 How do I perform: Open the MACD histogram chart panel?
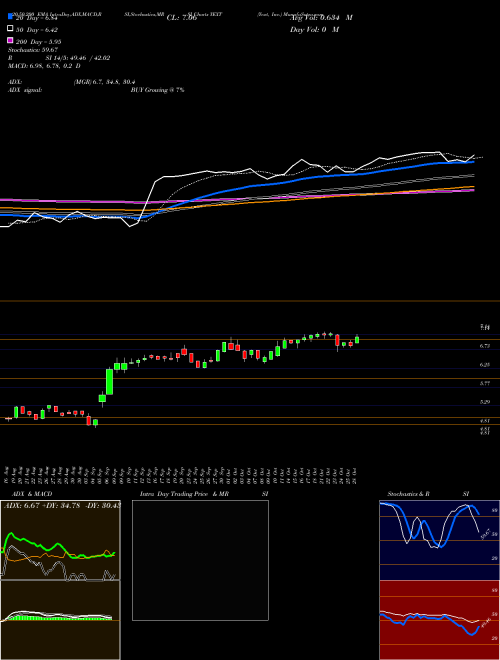[x=60, y=620]
